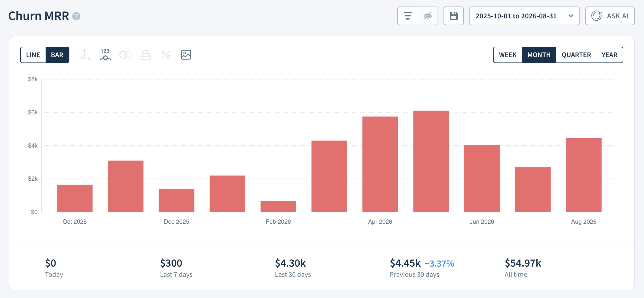Toggle the 123 data labels icon
This screenshot has width=644, height=298.
pyautogui.click(x=105, y=55)
